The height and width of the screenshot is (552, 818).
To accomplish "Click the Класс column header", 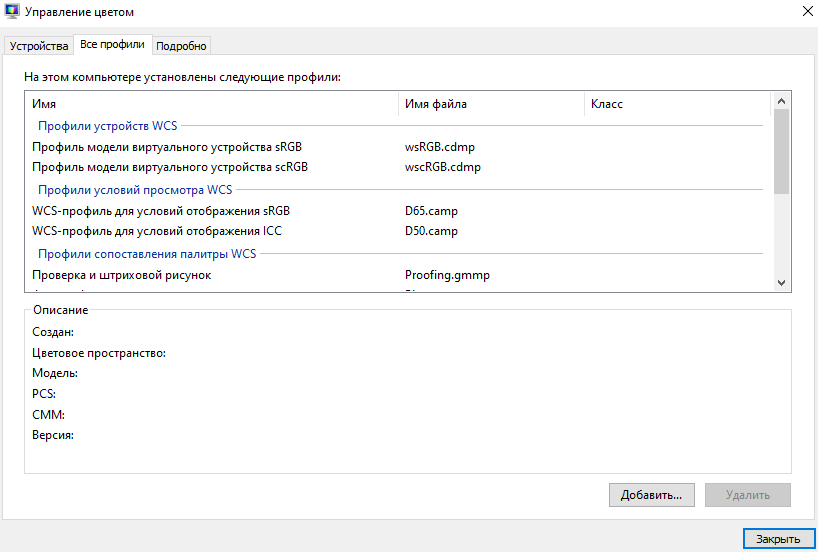I will pos(678,104).
